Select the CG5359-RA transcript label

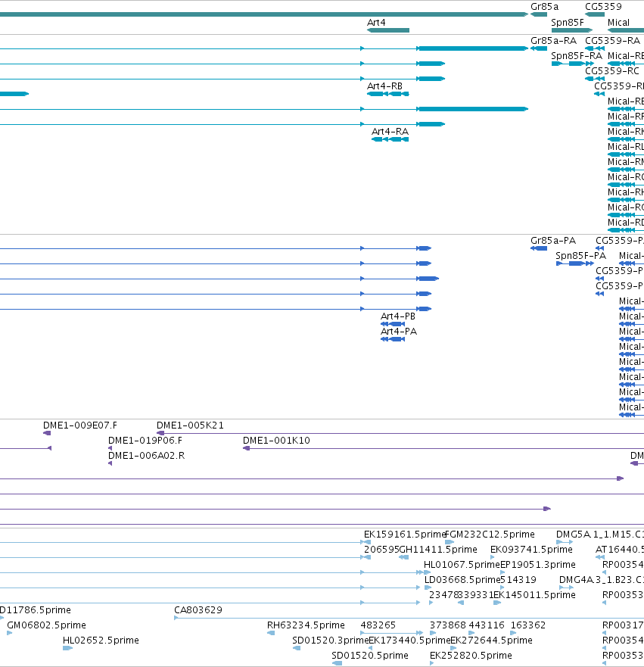[x=612, y=41]
